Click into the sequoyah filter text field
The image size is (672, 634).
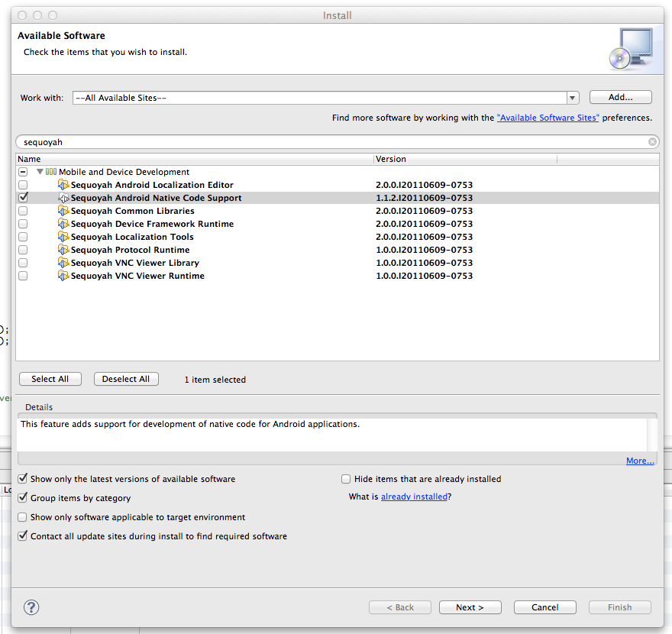[328, 142]
